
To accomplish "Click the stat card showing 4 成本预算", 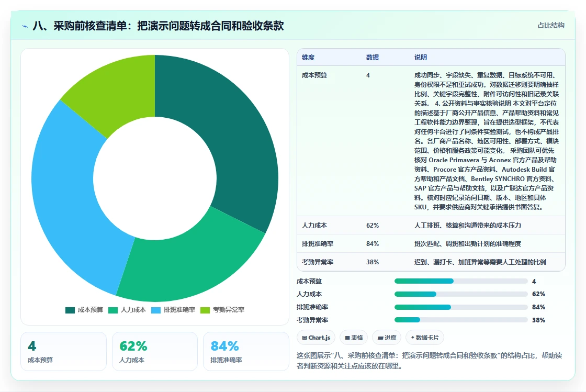I will (x=63, y=351).
